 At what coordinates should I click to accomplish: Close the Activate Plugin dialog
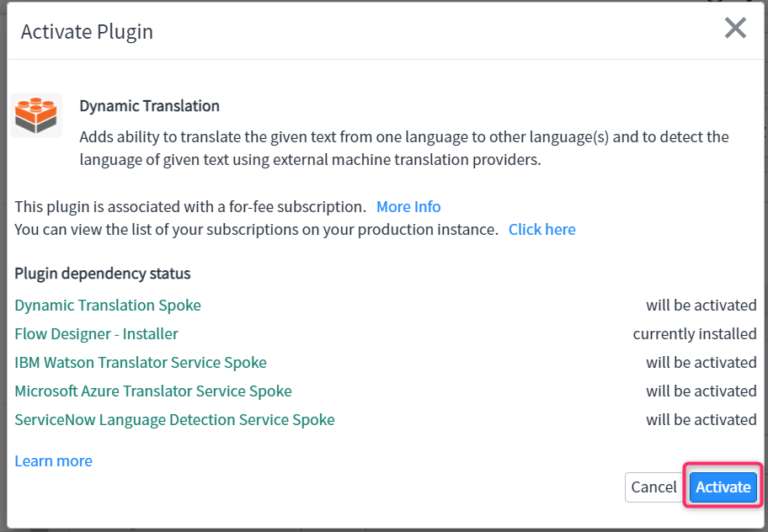(x=735, y=28)
